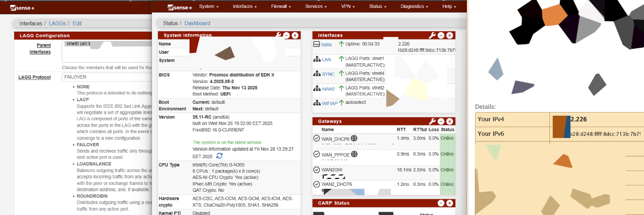
Task: Expand the Diagnostics dropdown menu
Action: coord(415,6)
